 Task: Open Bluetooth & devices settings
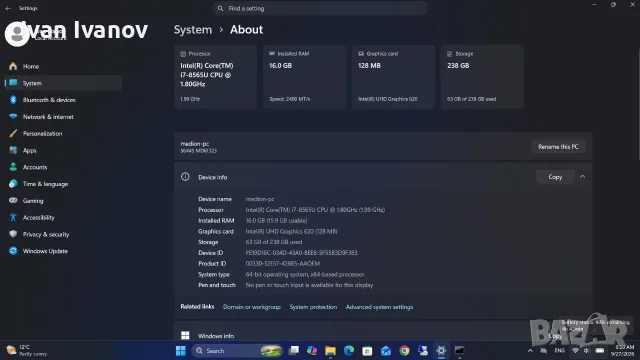click(63, 100)
